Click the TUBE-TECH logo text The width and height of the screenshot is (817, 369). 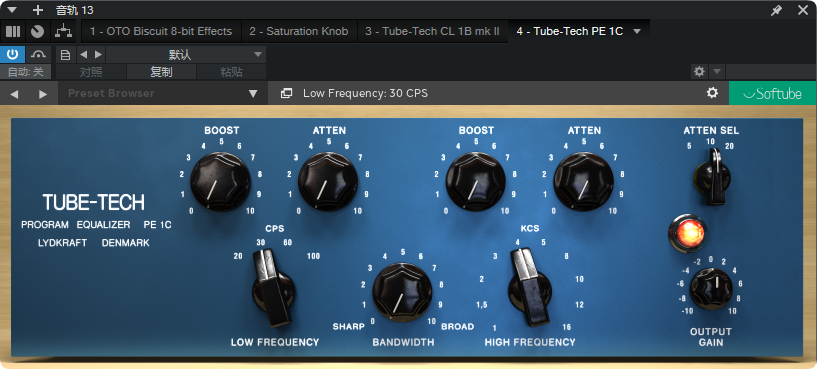pyautogui.click(x=94, y=202)
